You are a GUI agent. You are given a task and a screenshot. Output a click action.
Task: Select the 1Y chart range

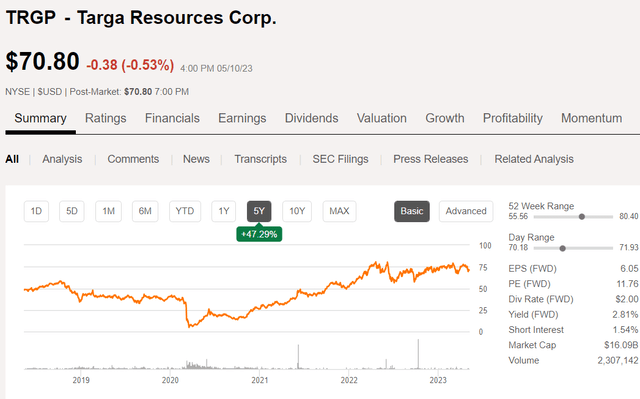pyautogui.click(x=224, y=211)
